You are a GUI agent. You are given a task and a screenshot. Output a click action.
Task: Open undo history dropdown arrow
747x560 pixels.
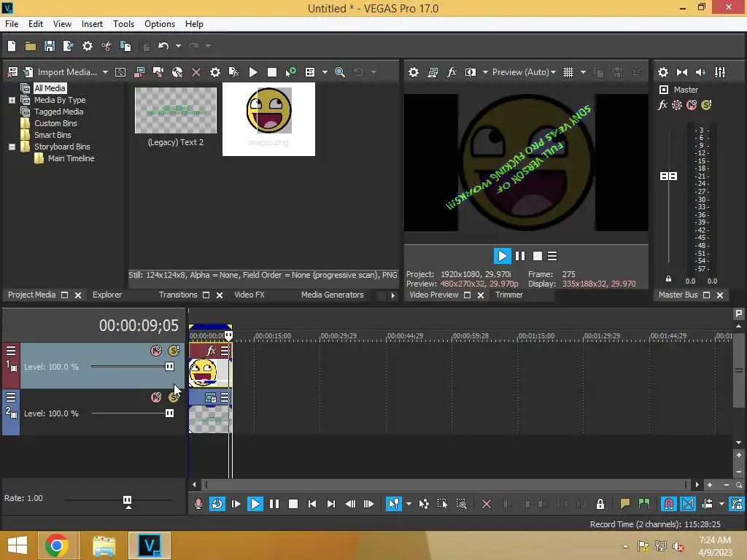click(x=178, y=46)
